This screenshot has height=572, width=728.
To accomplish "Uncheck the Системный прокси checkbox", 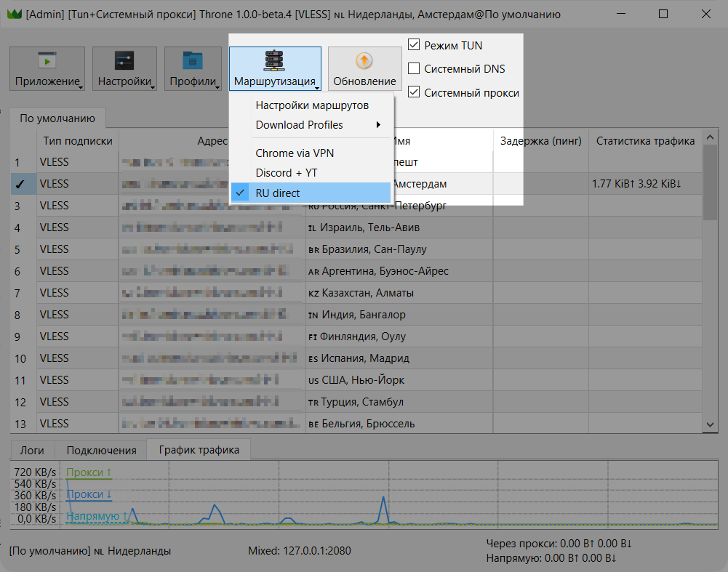I will 414,92.
